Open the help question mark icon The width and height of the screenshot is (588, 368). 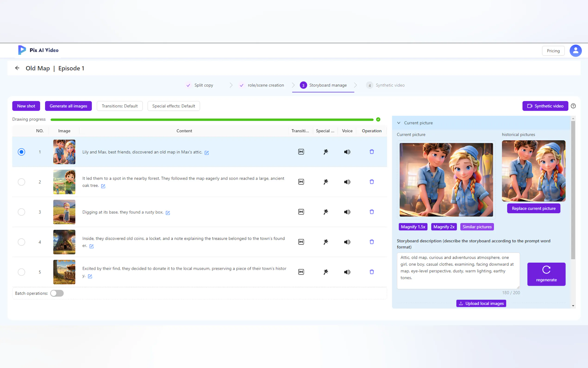573,106
